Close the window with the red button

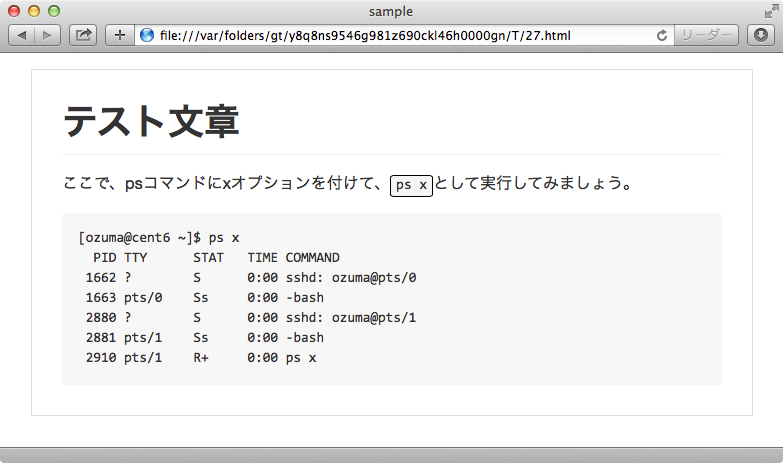pos(14,11)
